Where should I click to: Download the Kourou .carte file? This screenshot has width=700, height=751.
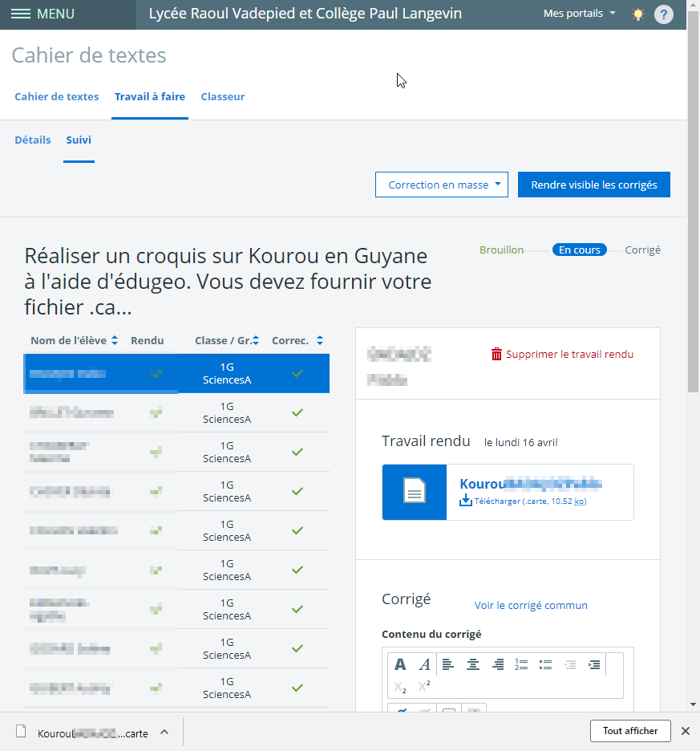click(x=521, y=500)
